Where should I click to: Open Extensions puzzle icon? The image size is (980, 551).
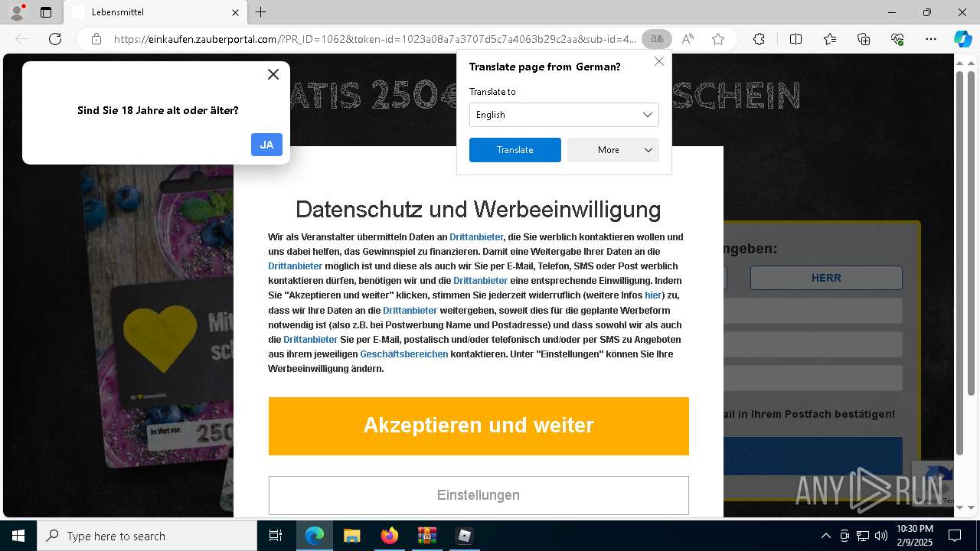[x=759, y=39]
